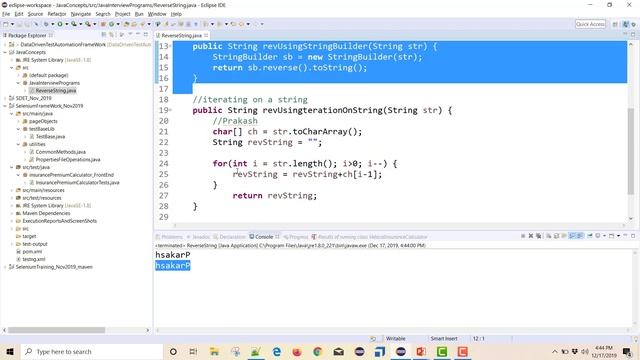The image size is (640, 360).
Task: Toggle Word Wrap in Console toolbar
Action: click(x=564, y=236)
